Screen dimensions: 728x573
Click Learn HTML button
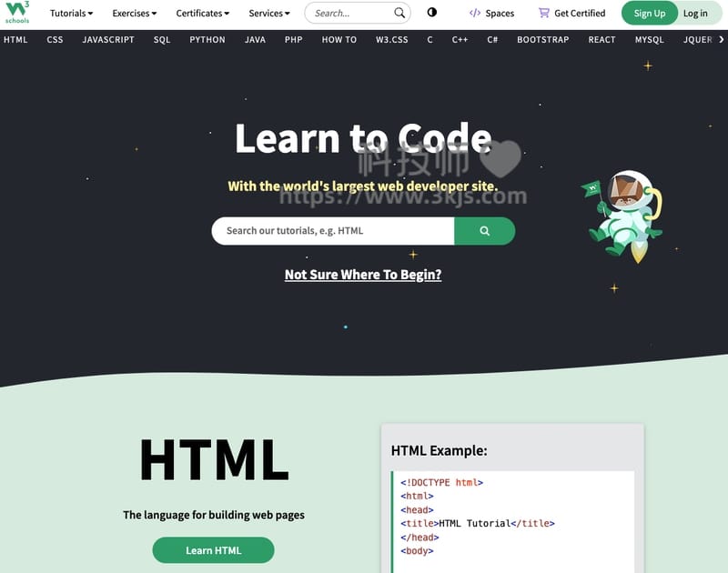213,550
